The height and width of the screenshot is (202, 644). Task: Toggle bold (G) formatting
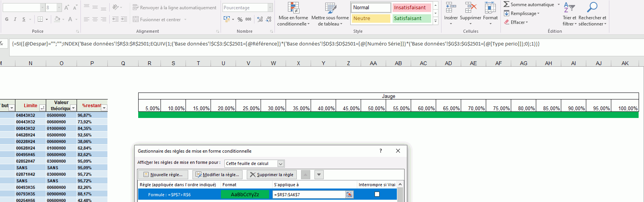[x=7, y=19]
